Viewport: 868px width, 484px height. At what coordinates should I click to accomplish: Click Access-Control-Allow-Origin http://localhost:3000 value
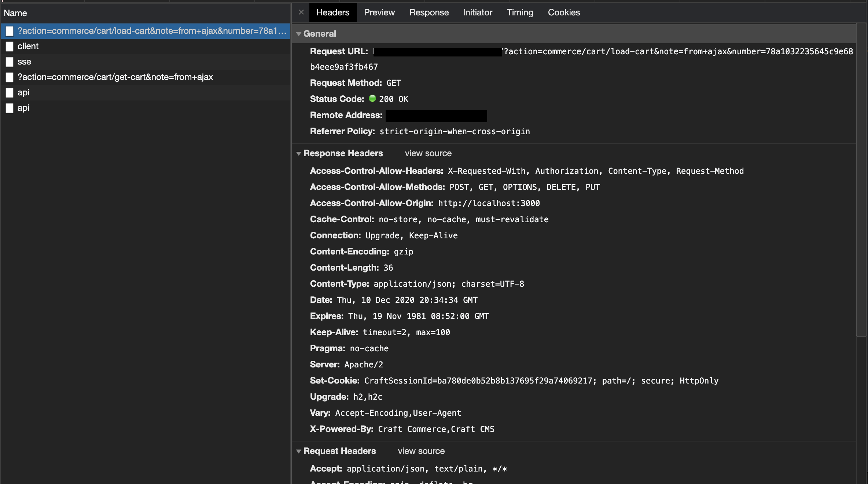[489, 203]
